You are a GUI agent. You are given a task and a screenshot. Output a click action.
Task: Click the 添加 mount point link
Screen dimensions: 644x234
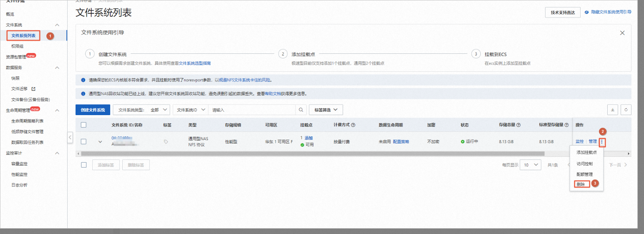(x=308, y=138)
